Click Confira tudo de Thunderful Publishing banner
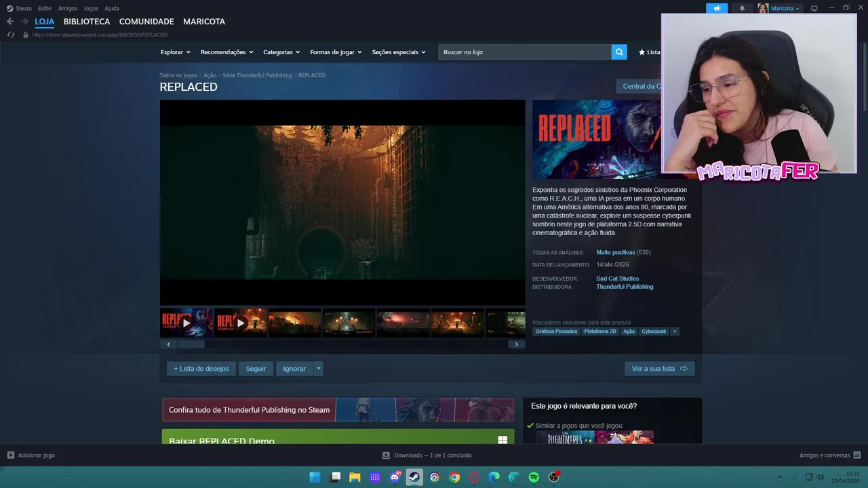868x488 pixels. click(x=338, y=410)
